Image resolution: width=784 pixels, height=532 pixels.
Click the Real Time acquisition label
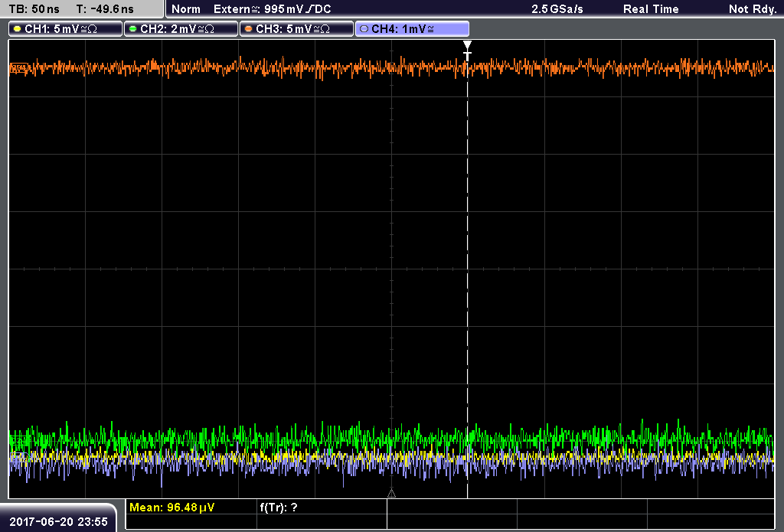(651, 9)
